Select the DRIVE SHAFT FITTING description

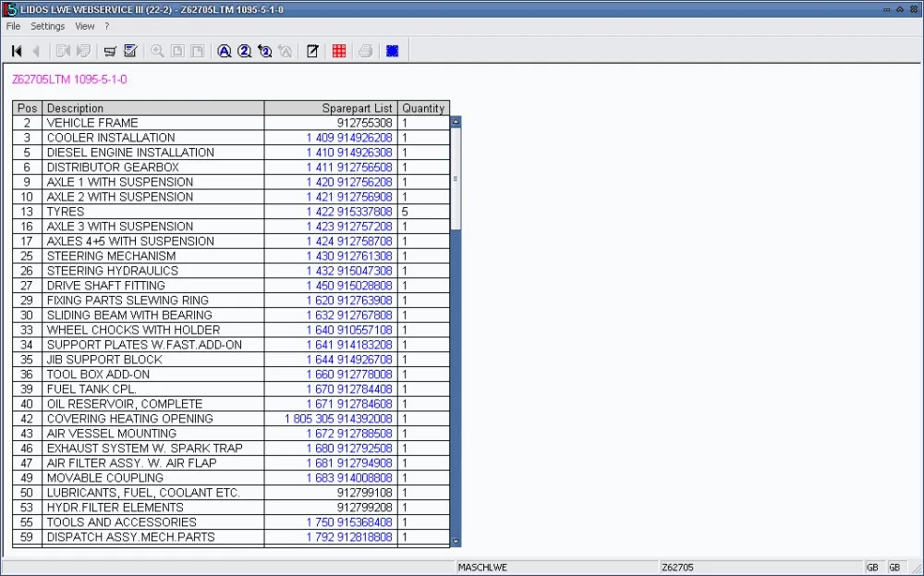coord(105,286)
